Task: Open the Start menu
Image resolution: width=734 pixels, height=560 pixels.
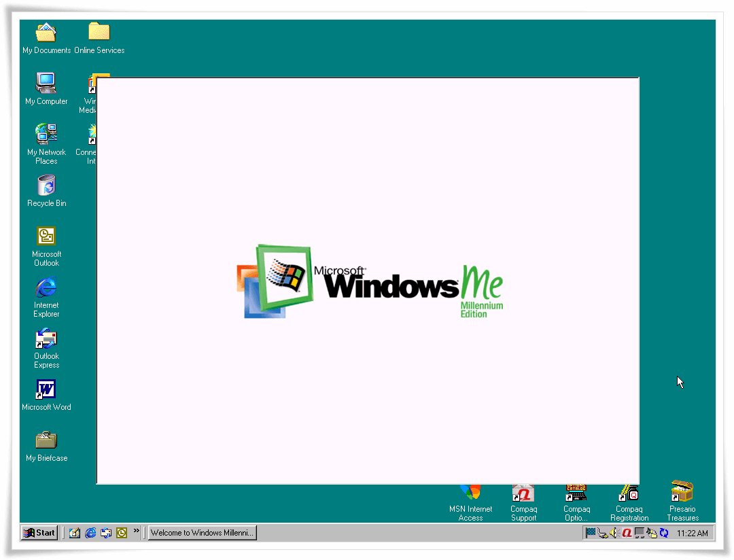Action: (38, 533)
